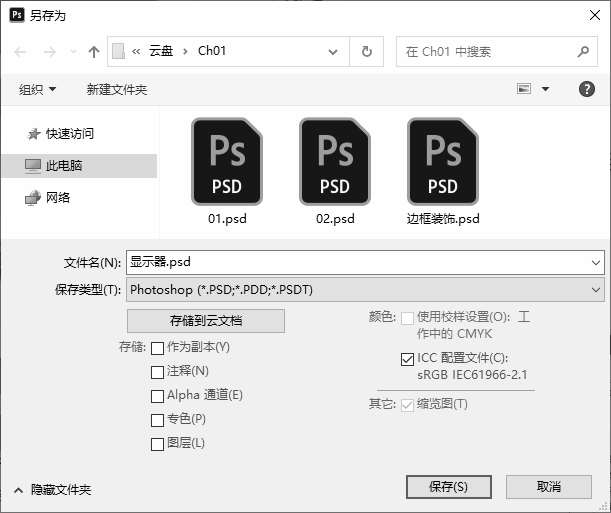Select the 01.psd file thumbnail
This screenshot has width=611, height=513.
[227, 162]
